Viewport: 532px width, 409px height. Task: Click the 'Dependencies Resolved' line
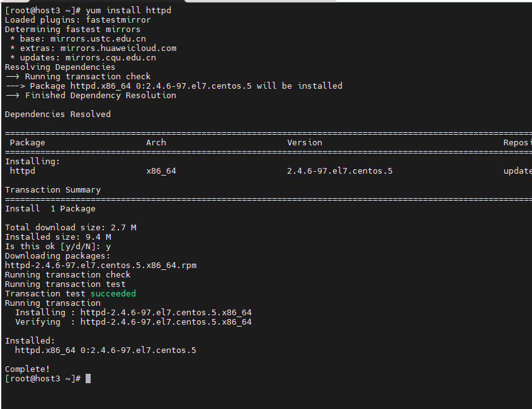click(58, 115)
